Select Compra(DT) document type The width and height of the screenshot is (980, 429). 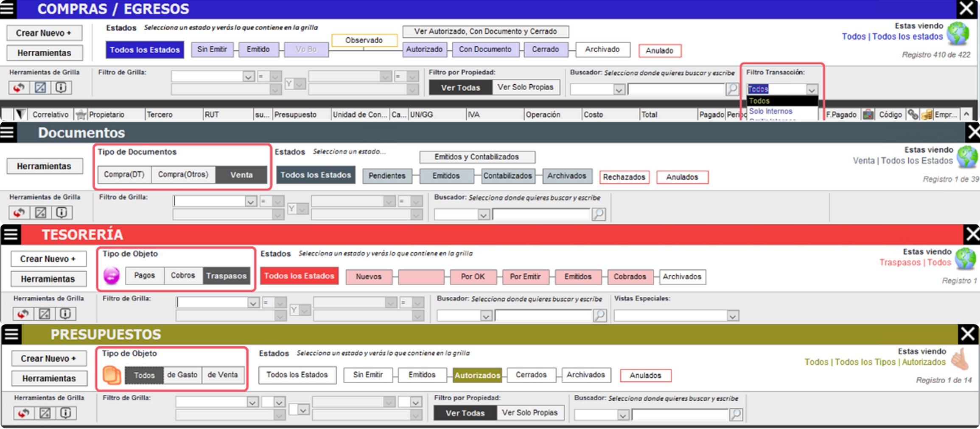(124, 175)
